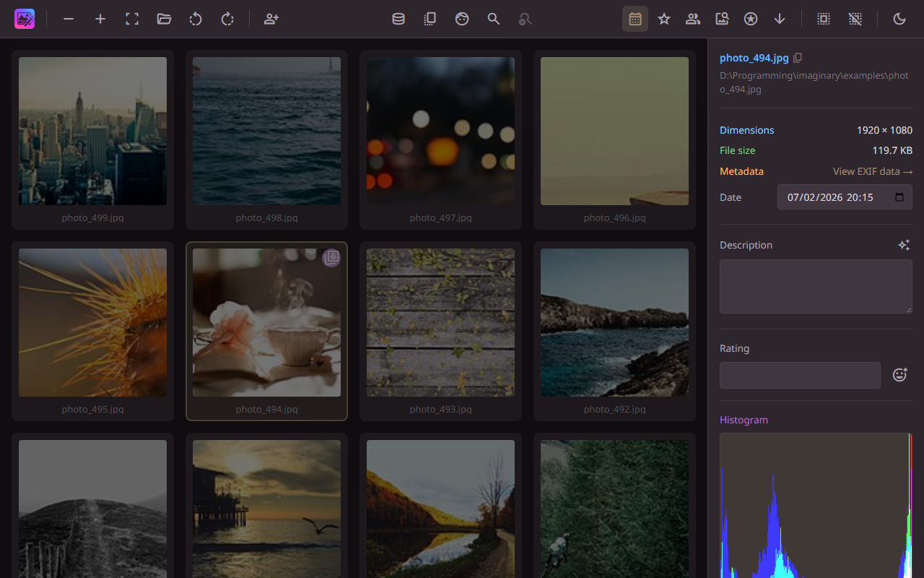Screen dimensions: 924x578
Task: Open the search tool
Action: click(493, 19)
